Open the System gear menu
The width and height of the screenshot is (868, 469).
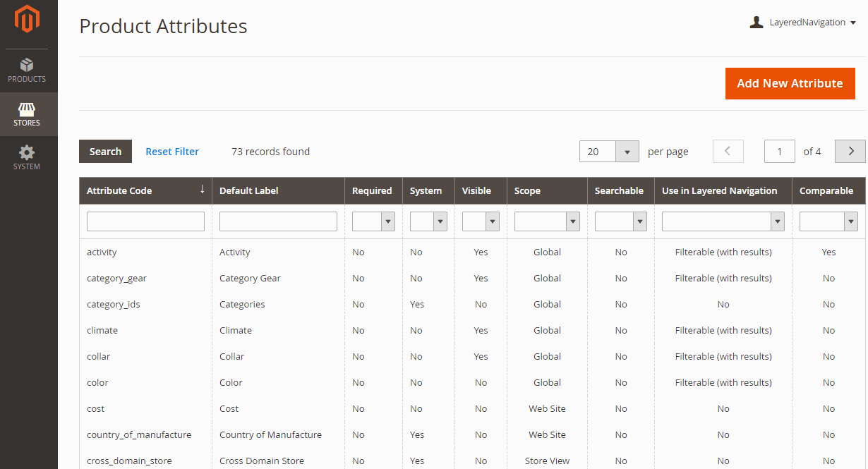[x=27, y=158]
